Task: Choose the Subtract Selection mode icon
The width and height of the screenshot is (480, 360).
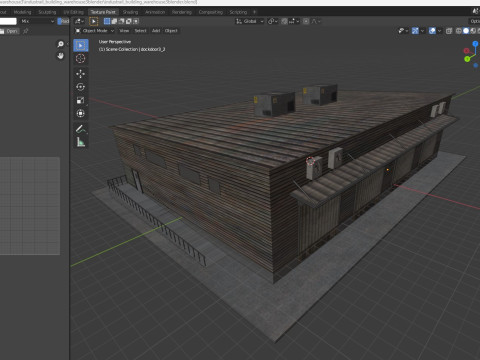Action: point(121,21)
